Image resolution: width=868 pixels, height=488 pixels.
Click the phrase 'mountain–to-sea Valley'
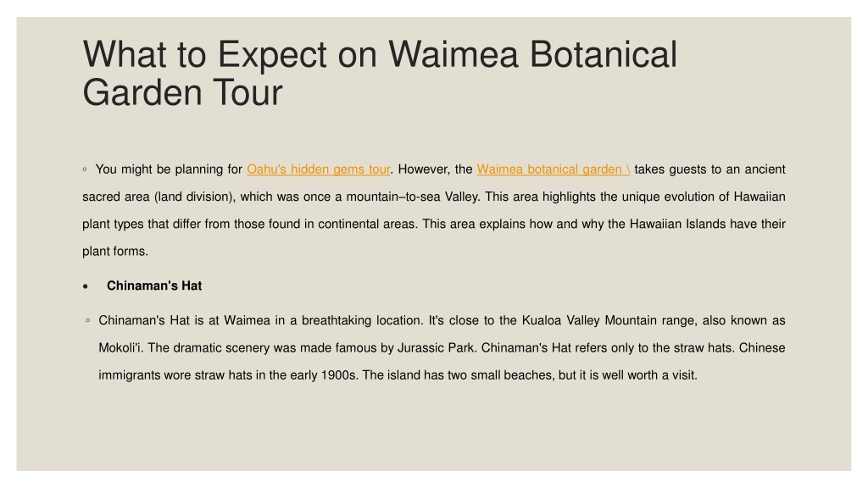pos(413,197)
